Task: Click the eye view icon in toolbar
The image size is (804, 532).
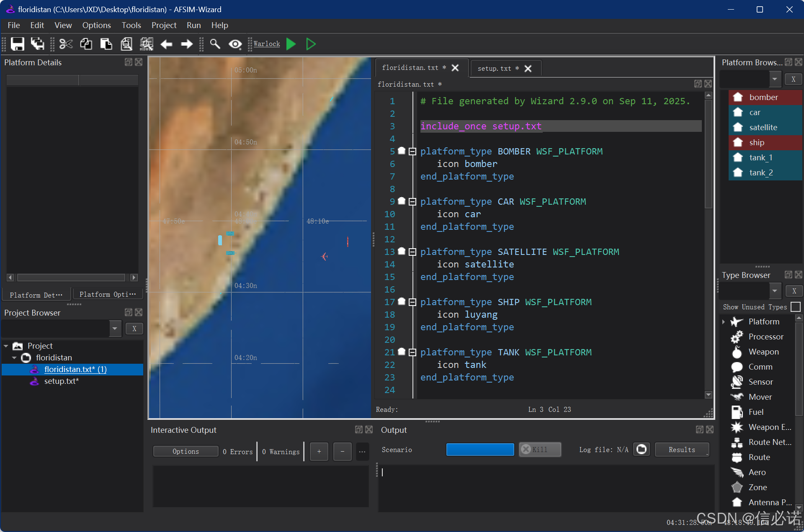Action: click(x=235, y=44)
